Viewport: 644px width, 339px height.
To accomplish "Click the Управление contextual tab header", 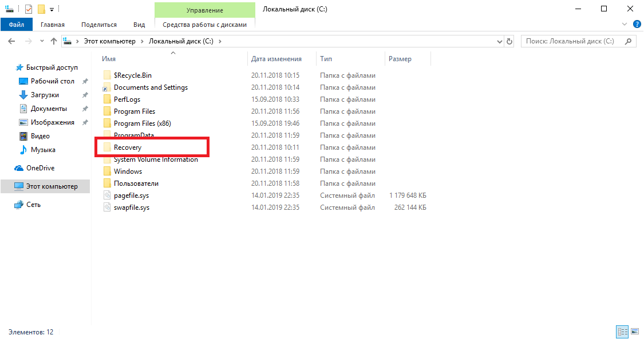I will click(x=204, y=10).
